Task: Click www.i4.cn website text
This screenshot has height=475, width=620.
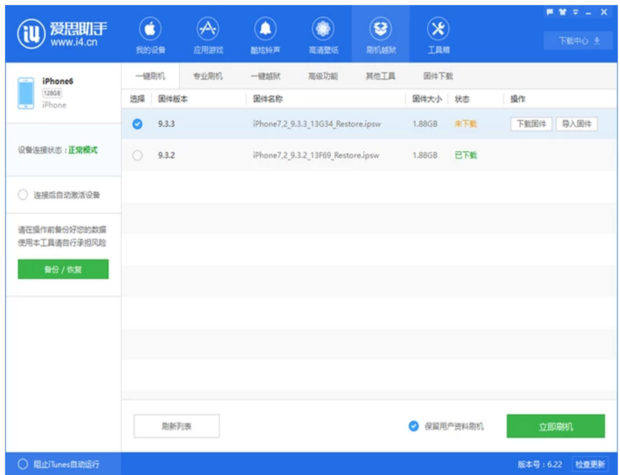Action: click(x=74, y=42)
